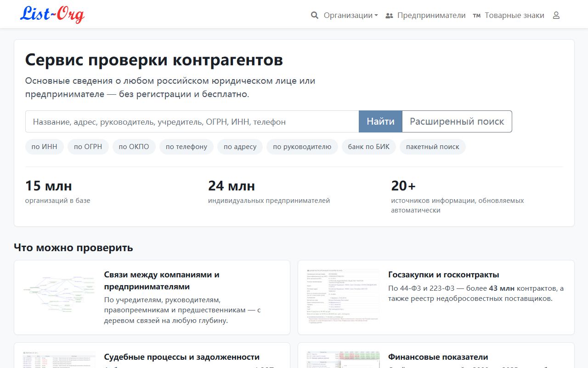Open Финансовые показатели card title
Viewport: 588px width, 368px height.
pyautogui.click(x=438, y=357)
